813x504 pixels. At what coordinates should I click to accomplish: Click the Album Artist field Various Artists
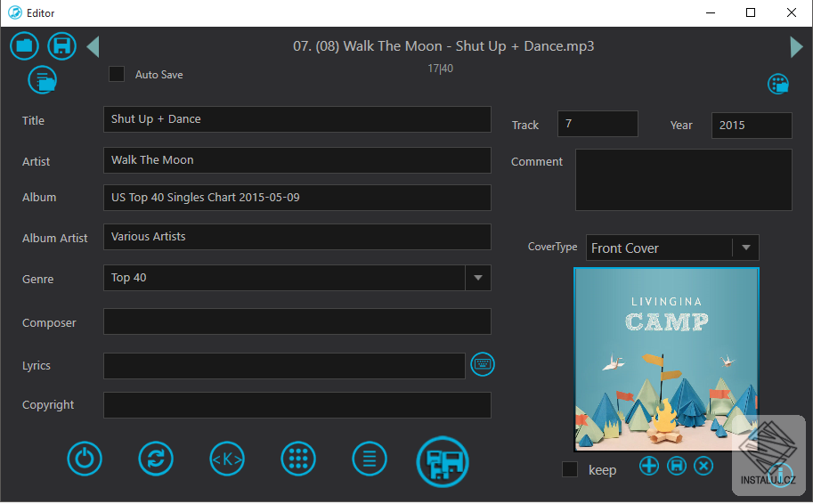297,237
